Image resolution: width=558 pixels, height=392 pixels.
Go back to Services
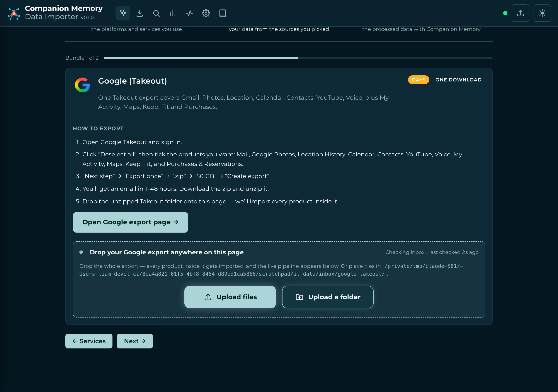tap(89, 341)
